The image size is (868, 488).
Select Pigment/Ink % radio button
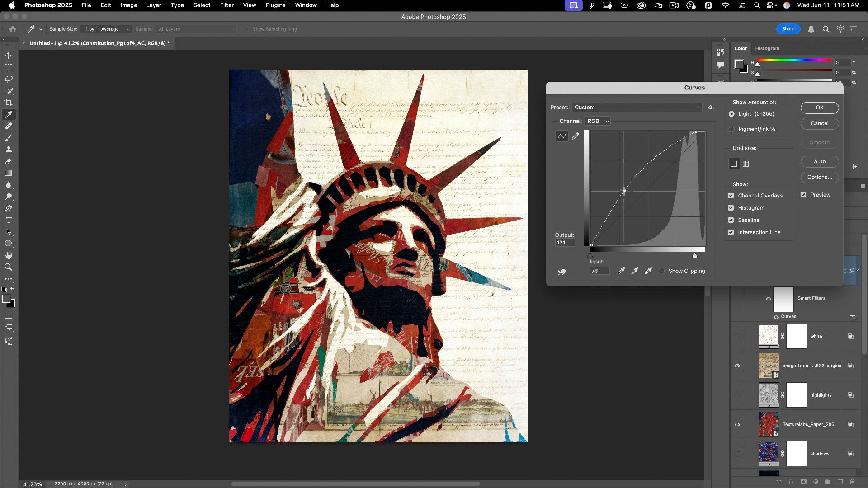click(731, 129)
